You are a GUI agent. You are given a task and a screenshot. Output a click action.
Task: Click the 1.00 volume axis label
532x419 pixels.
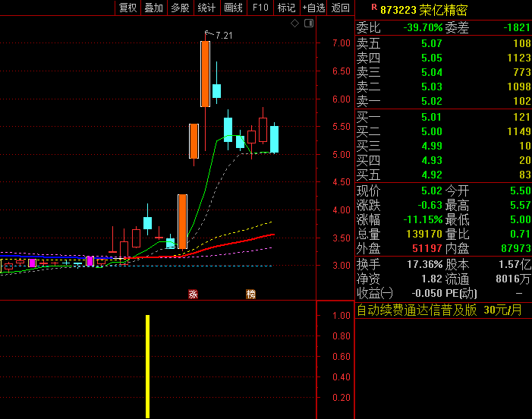point(342,316)
